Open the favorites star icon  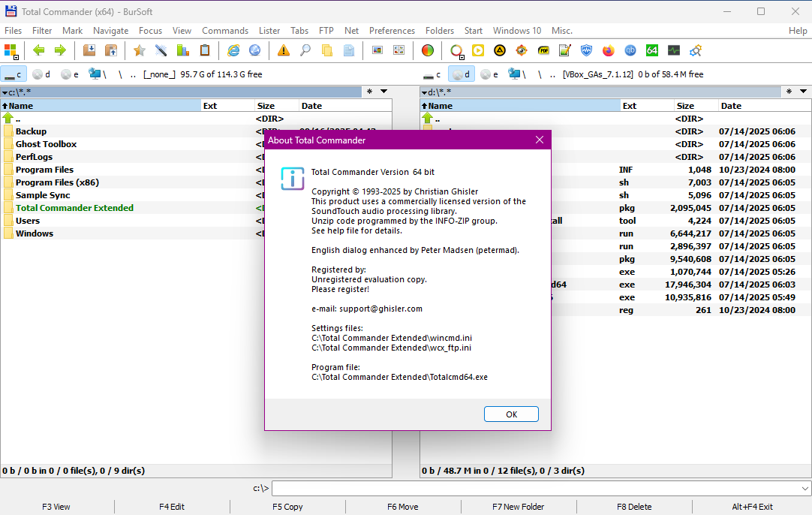[140, 50]
